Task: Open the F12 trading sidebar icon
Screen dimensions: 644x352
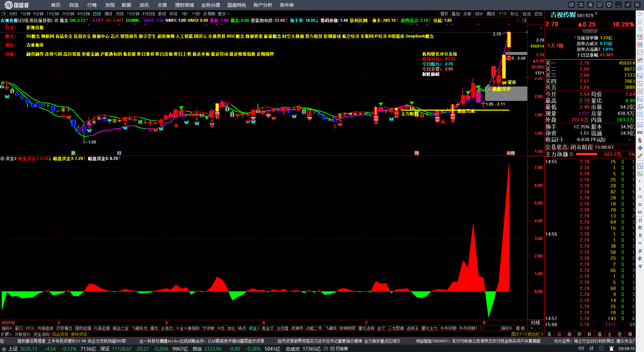Action: (640, 99)
